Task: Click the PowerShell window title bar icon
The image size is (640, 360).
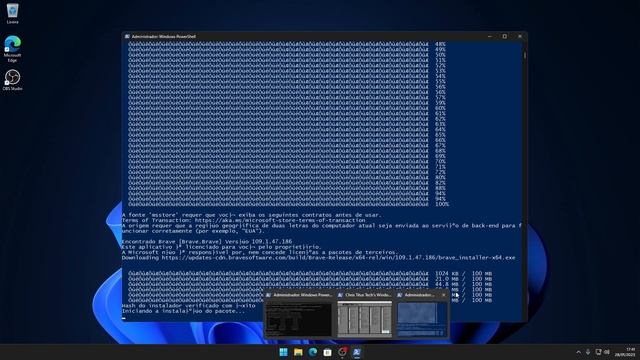Action: tap(127, 36)
